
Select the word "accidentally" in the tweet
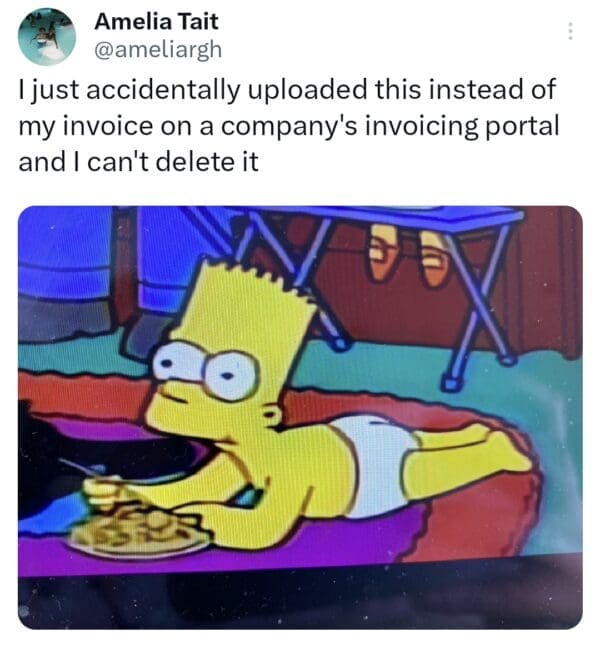[163, 90]
